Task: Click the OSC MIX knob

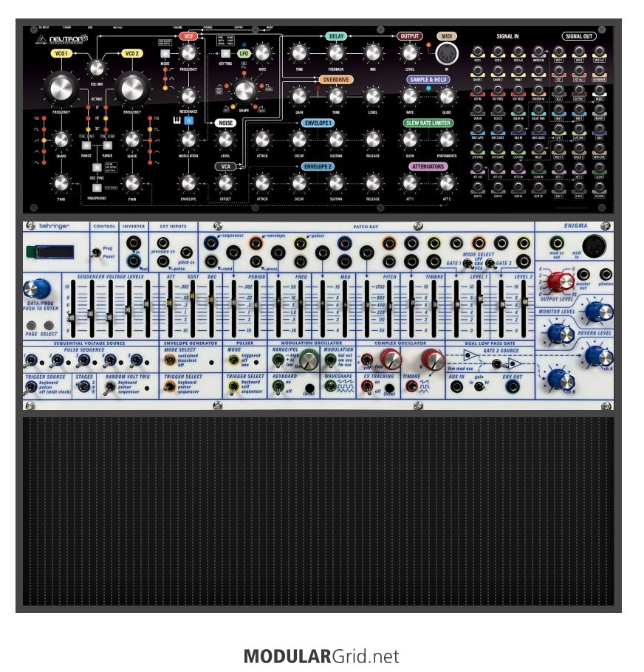Action: click(97, 68)
